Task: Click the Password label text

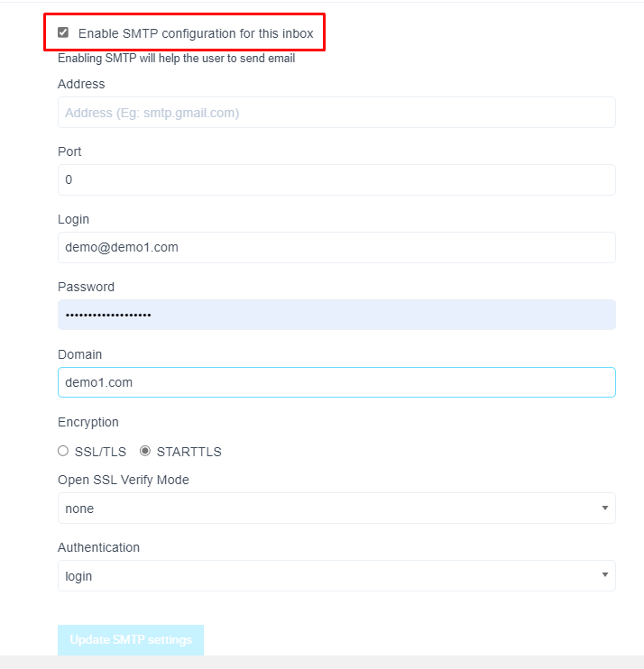Action: point(86,287)
